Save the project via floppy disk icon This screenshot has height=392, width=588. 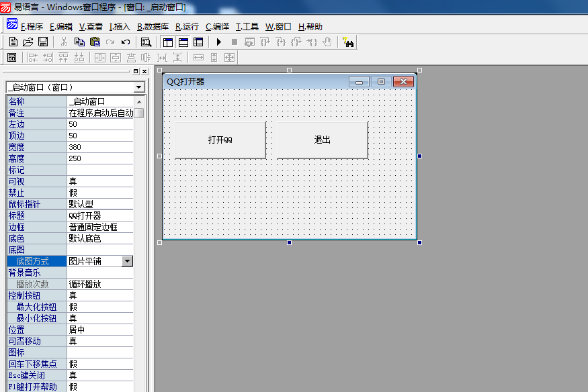(42, 42)
